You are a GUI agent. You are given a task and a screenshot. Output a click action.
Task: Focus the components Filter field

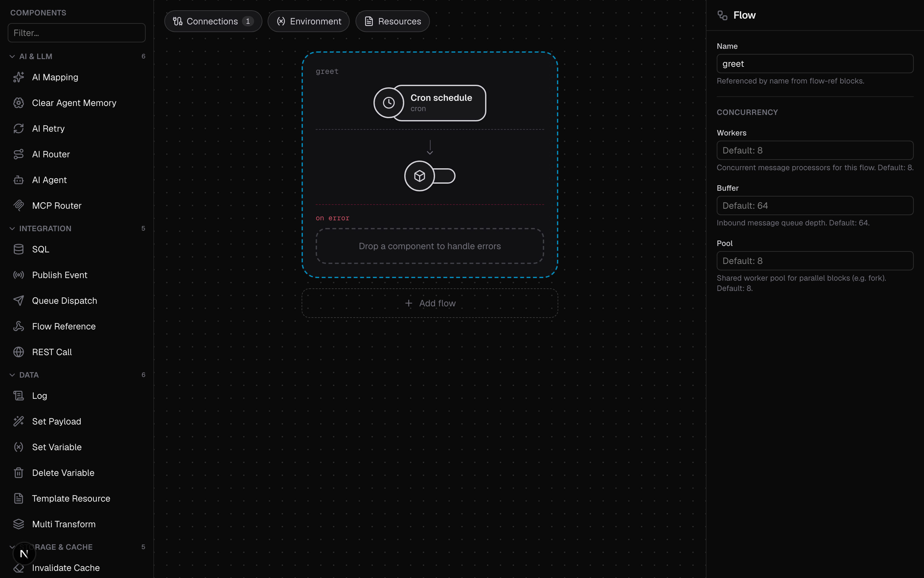(76, 33)
